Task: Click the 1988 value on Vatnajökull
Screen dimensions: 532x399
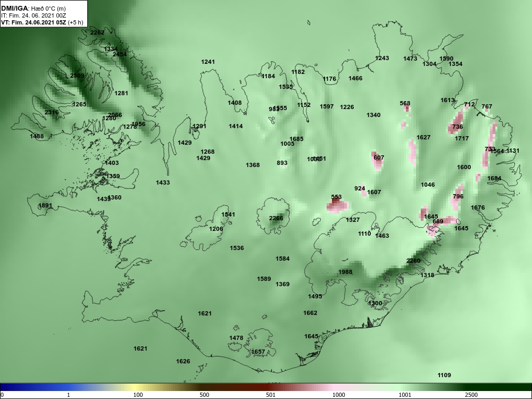Action: (x=345, y=272)
